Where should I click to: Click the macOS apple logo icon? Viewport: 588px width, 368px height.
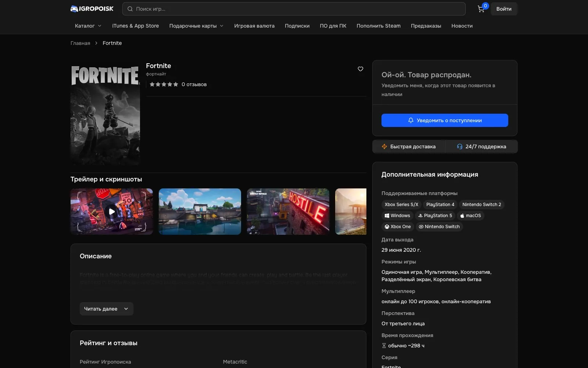click(x=462, y=216)
